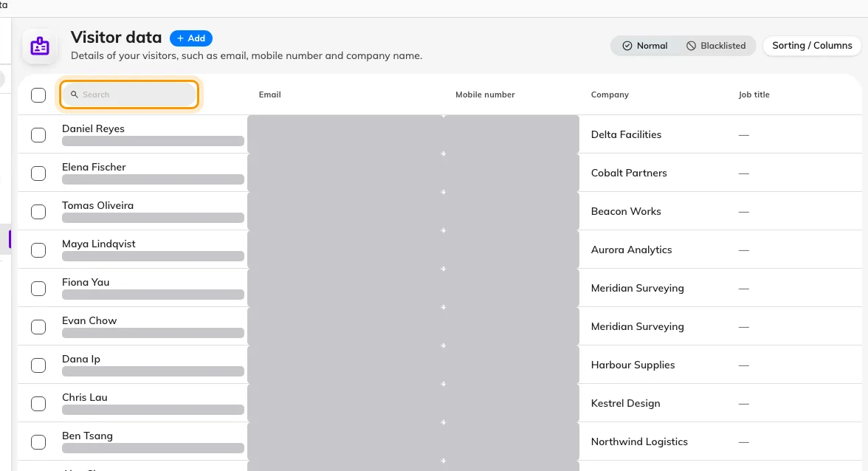Switch to the Normal visitors tab
The width and height of the screenshot is (868, 471).
(645, 46)
